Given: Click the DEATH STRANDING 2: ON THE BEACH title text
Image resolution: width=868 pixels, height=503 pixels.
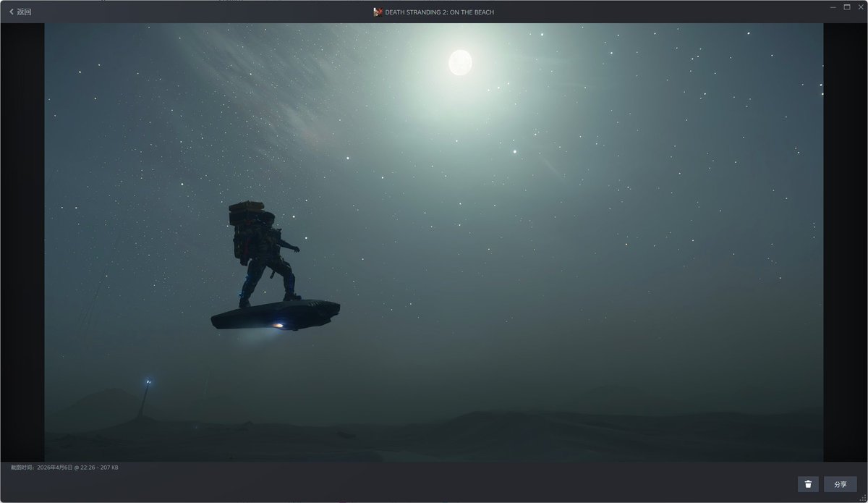Looking at the screenshot, I should coord(440,12).
